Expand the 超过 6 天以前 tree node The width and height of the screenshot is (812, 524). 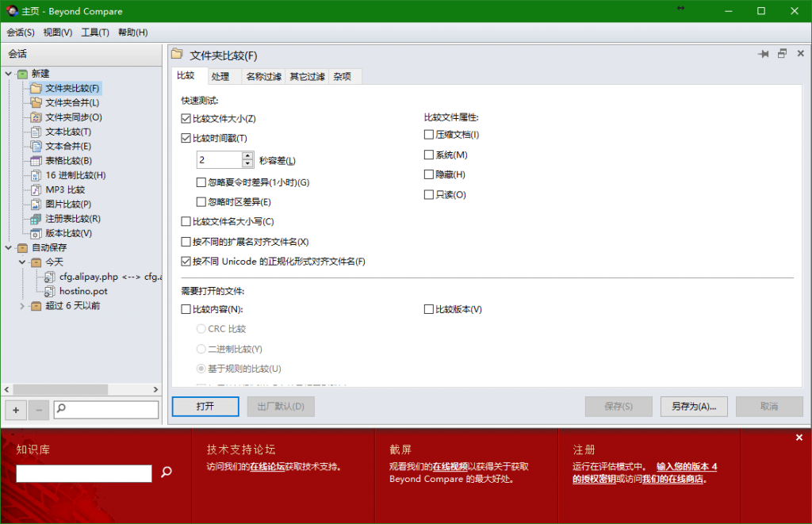[x=22, y=306]
